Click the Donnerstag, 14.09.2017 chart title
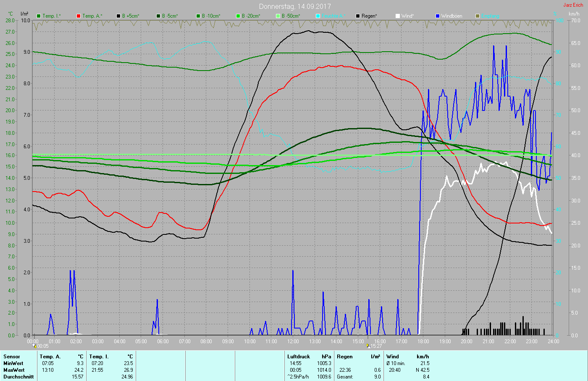Image resolution: width=588 pixels, height=381 pixels. (294, 6)
